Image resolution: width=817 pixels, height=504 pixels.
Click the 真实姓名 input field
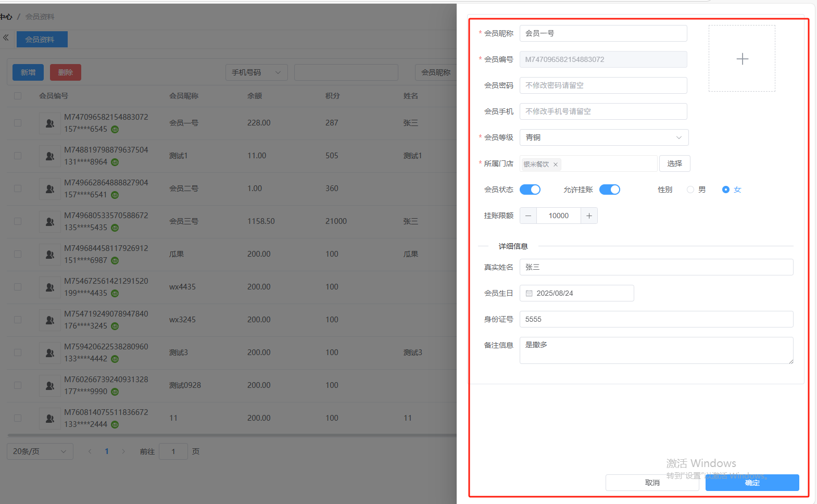(x=656, y=267)
